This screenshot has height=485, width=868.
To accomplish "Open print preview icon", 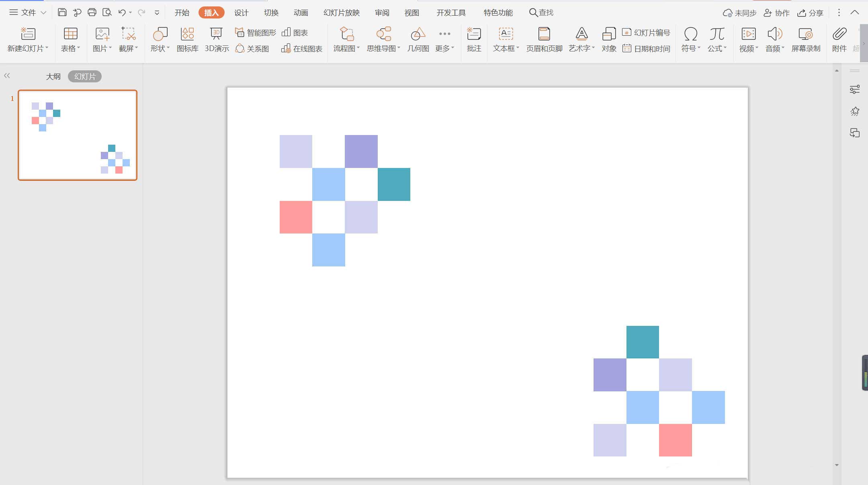I will point(107,12).
